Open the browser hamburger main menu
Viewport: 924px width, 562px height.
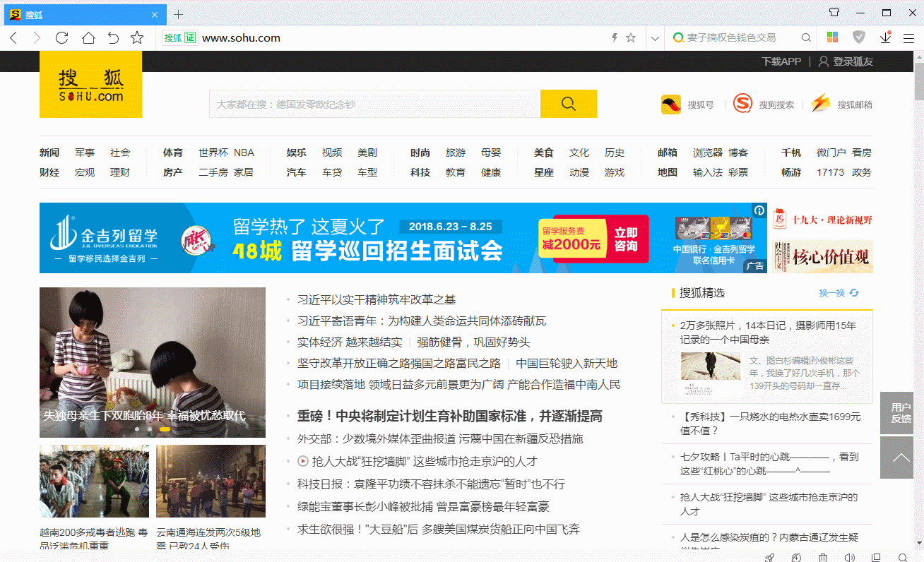click(909, 38)
